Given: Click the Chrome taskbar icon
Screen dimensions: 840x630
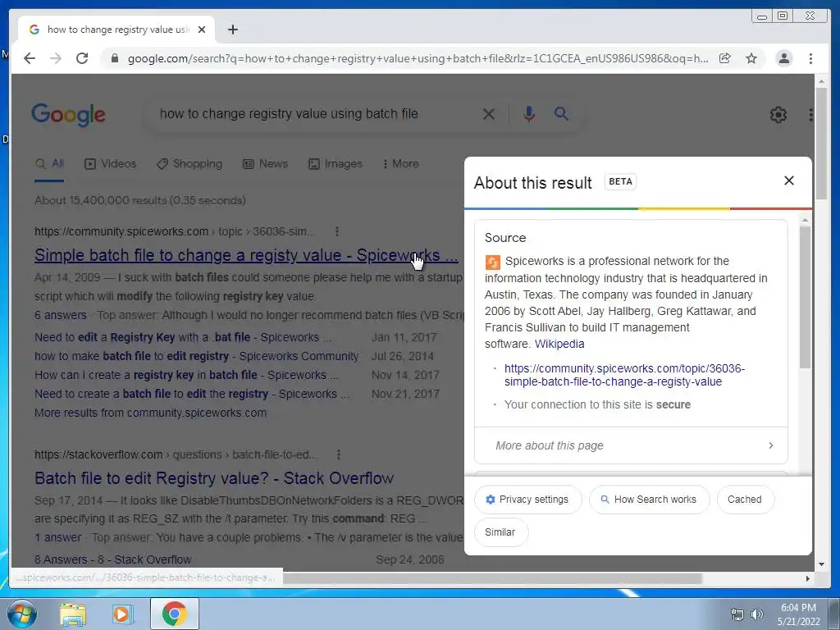Looking at the screenshot, I should pyautogui.click(x=175, y=614).
